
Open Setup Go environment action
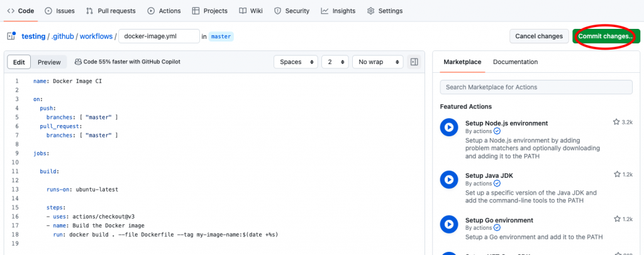click(x=499, y=220)
